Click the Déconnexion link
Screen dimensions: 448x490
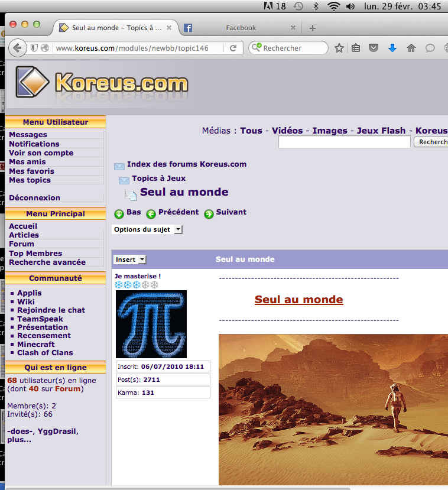click(34, 197)
